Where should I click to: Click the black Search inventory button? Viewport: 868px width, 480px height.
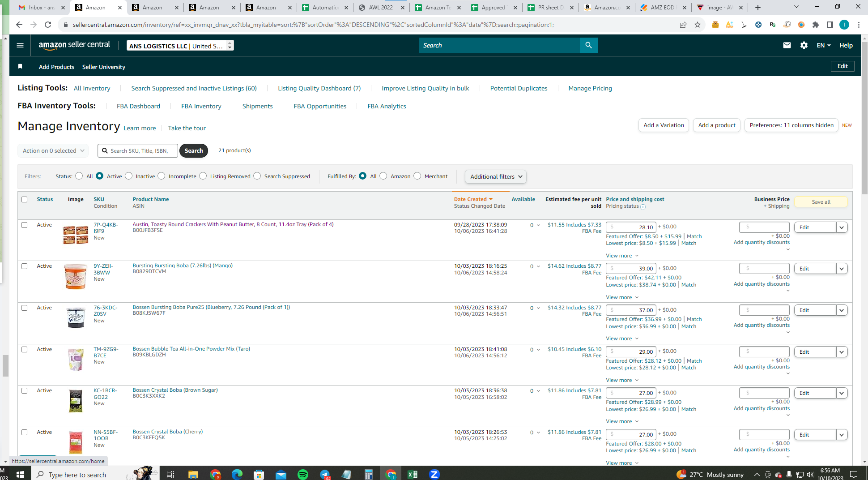click(194, 150)
